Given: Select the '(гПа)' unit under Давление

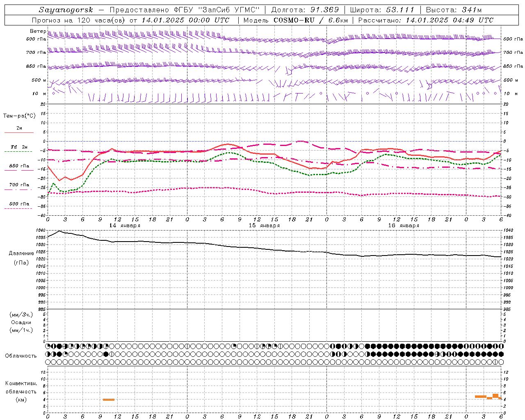Looking at the screenshot, I should [21, 262].
